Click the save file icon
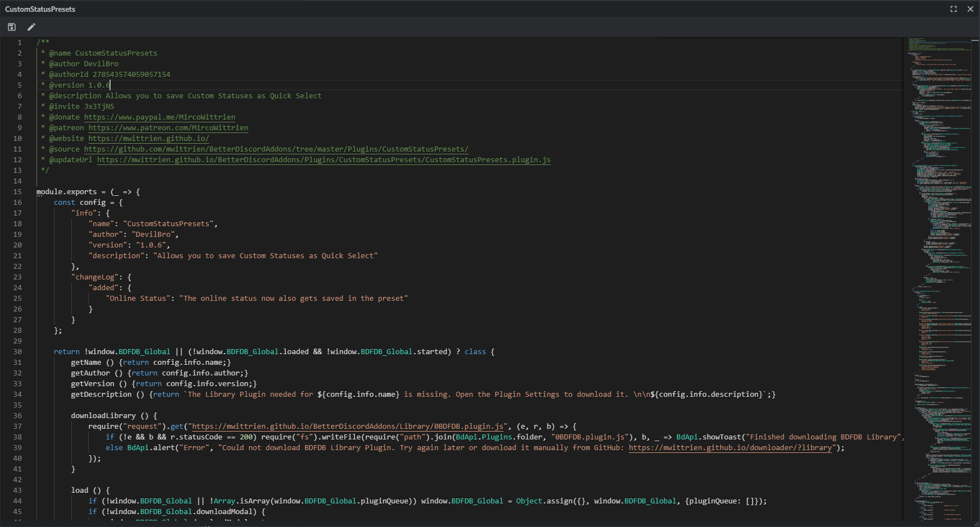The image size is (980, 527). pyautogui.click(x=12, y=27)
